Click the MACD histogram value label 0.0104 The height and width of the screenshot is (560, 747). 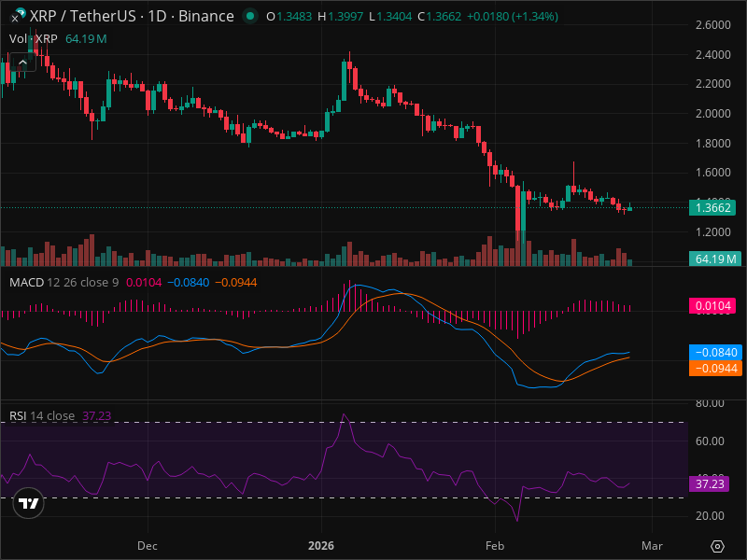click(712, 306)
